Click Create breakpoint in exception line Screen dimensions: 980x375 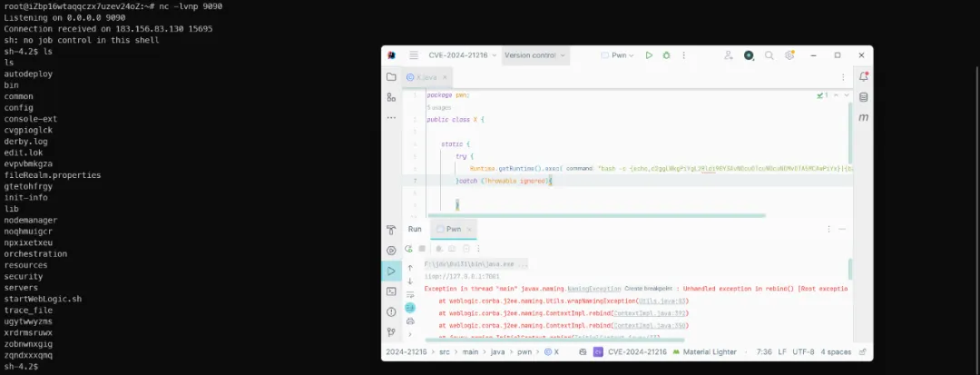click(x=649, y=288)
